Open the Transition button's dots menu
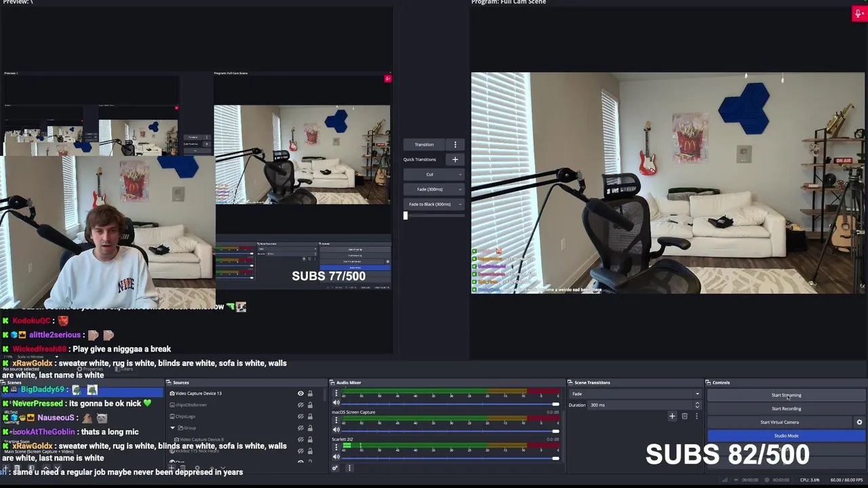 [455, 144]
